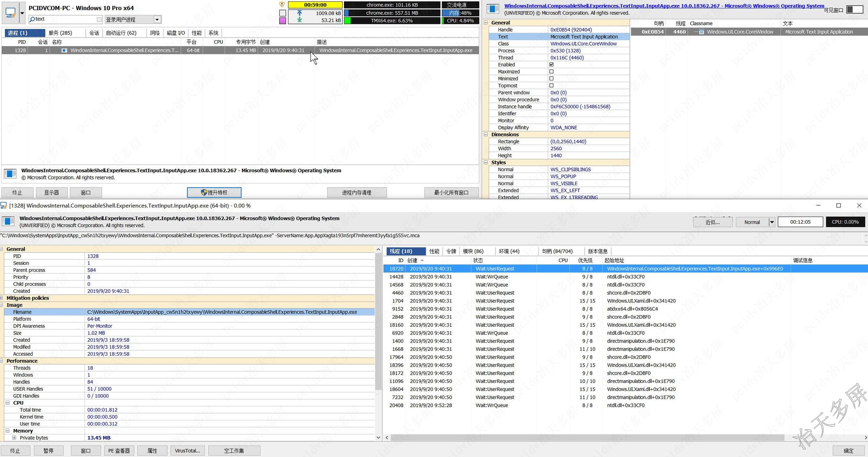Image resolution: width=868 pixels, height=457 pixels.
Task: Switch to the 句柄 (84/704) tab
Action: [x=557, y=251]
